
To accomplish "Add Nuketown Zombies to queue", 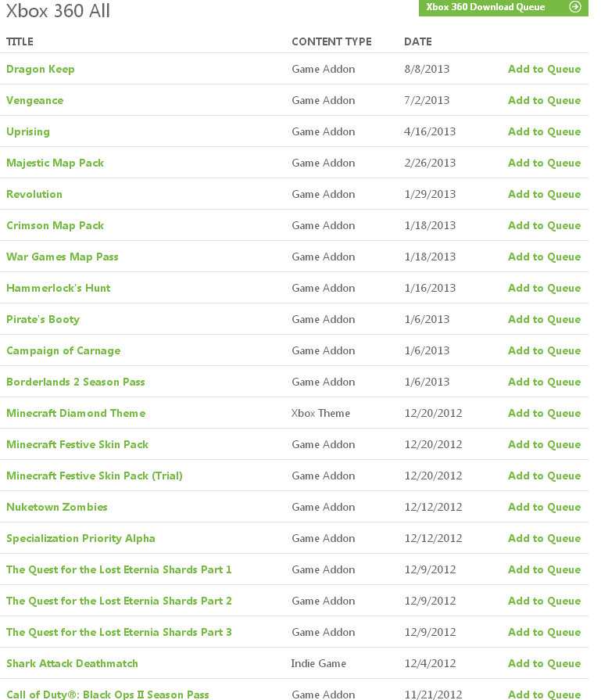I will pos(544,507).
